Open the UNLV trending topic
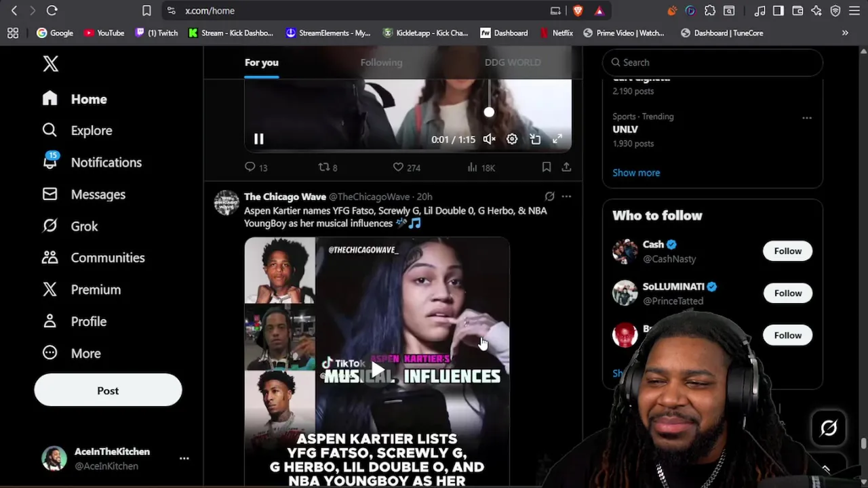This screenshot has width=868, height=488. point(625,129)
